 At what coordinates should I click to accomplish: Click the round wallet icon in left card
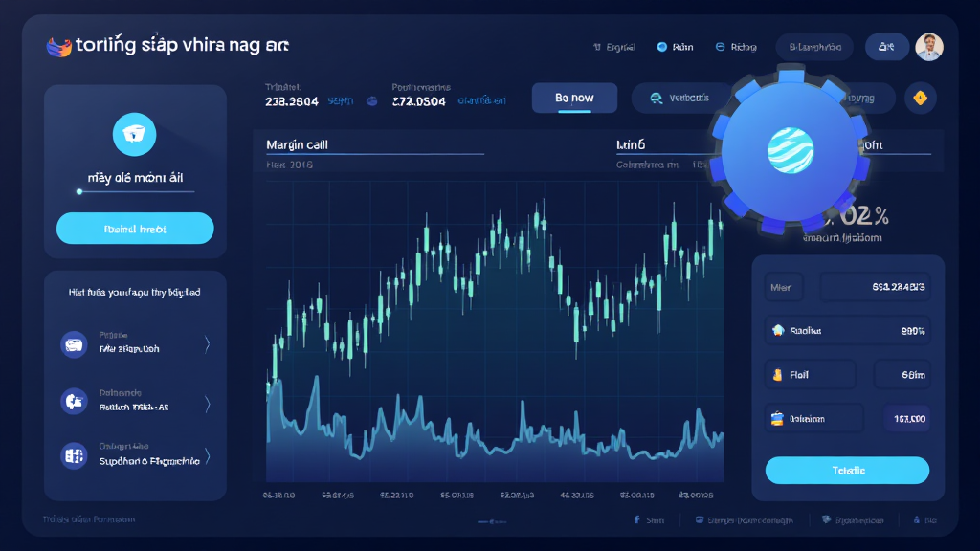coord(134,134)
